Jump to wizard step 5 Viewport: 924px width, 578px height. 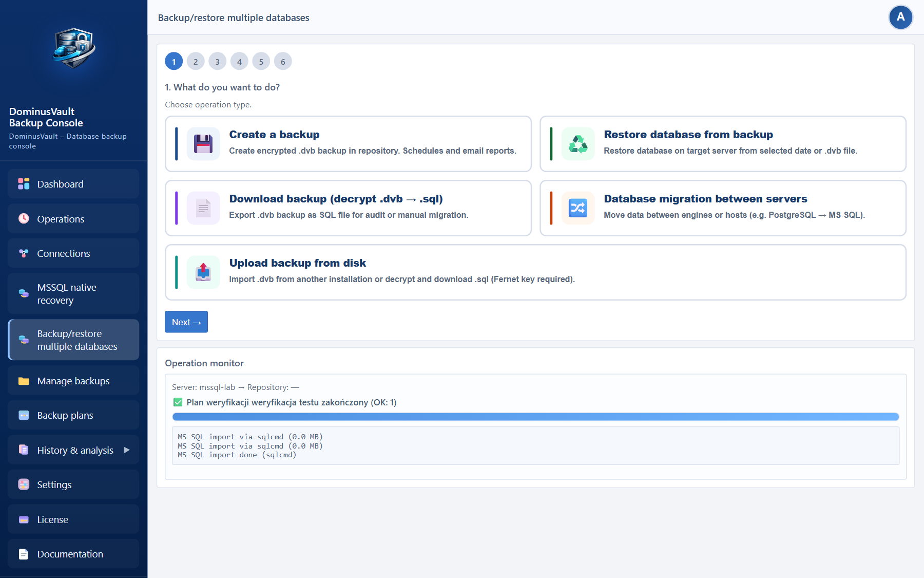click(x=261, y=61)
